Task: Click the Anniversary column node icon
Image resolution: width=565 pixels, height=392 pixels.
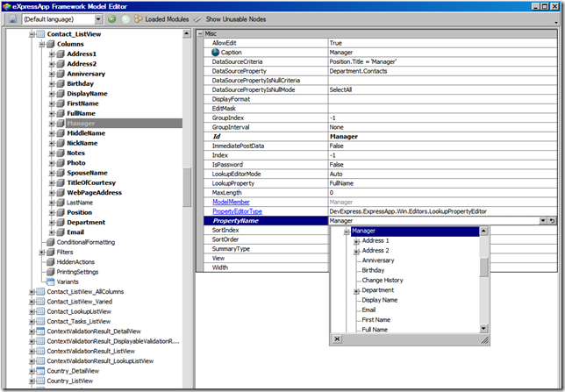Action: pyautogui.click(x=61, y=74)
